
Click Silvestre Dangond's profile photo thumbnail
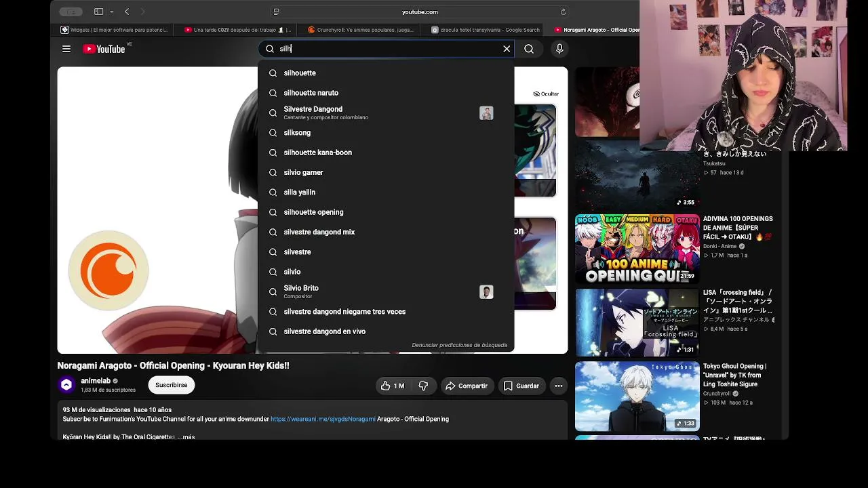pos(486,113)
